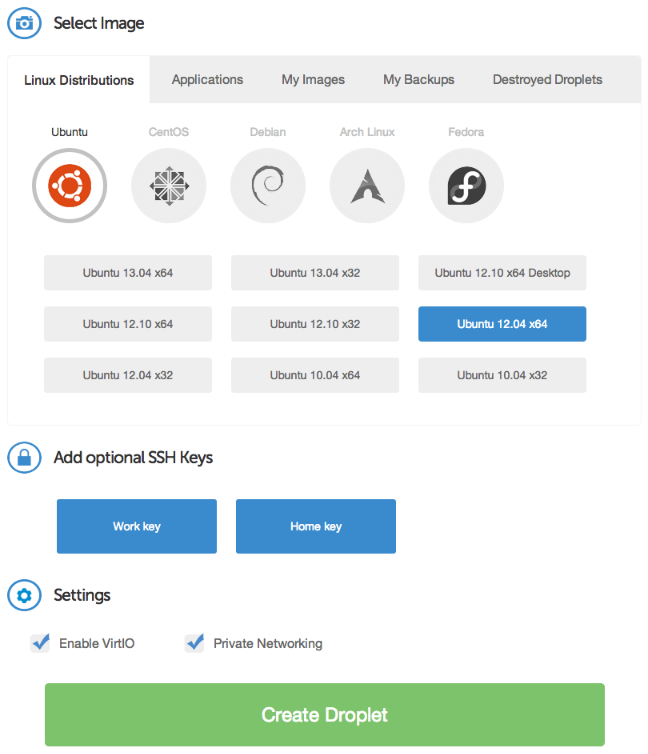
Task: Select Ubuntu 12.10 x64 image
Action: 128,324
